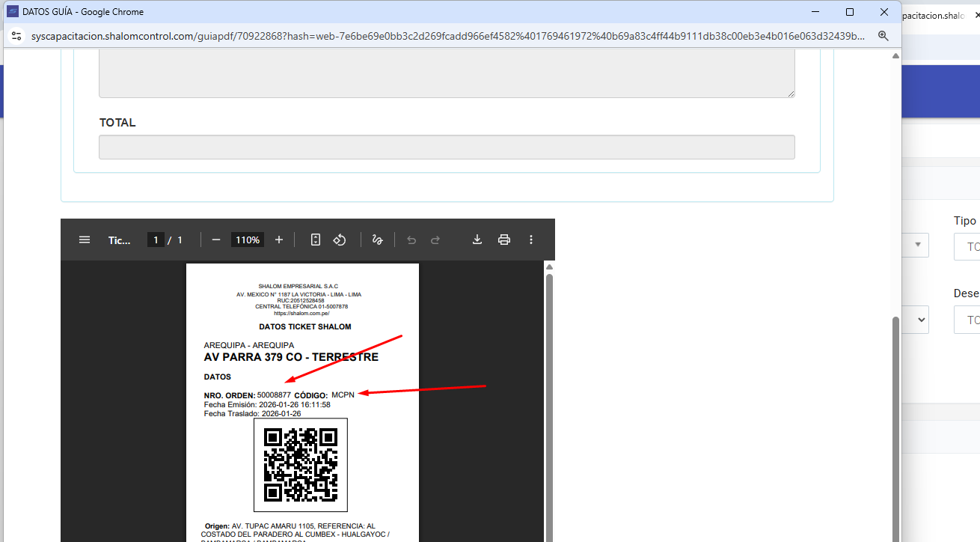
Task: Activate the PDF draw annotation tool
Action: click(377, 240)
